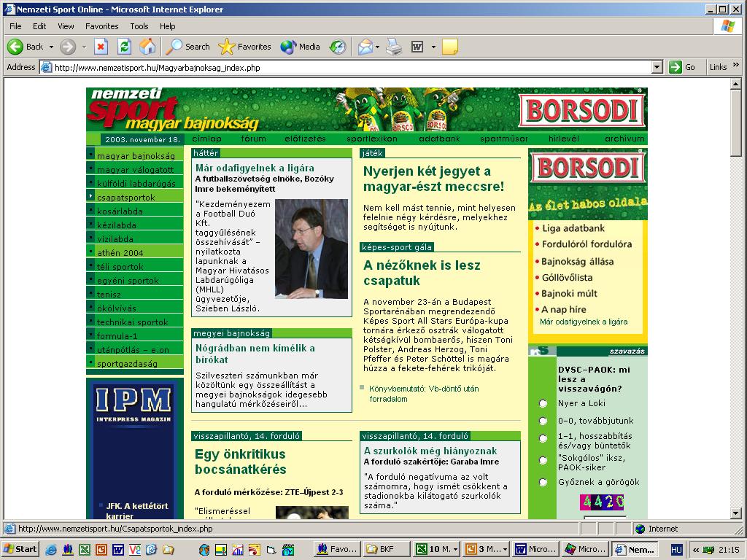
Task: Launch Word from quick launch bar
Action: click(117, 550)
